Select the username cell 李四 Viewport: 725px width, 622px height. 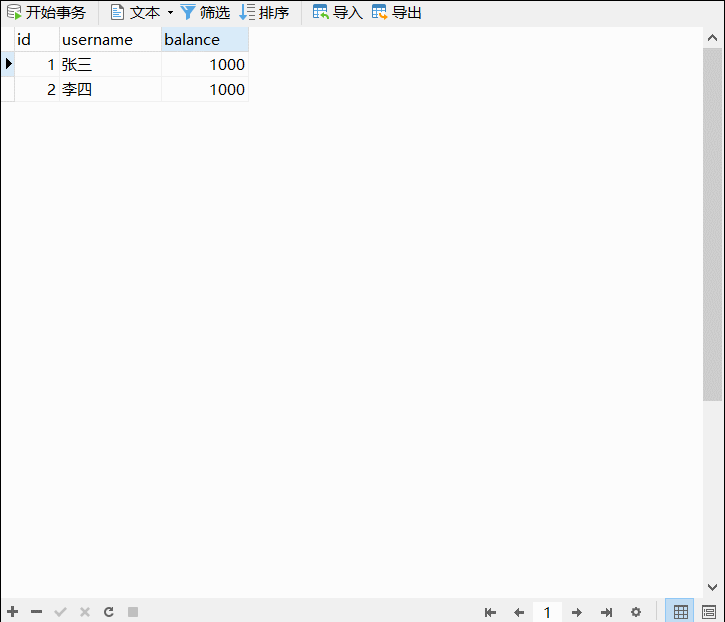click(x=111, y=89)
